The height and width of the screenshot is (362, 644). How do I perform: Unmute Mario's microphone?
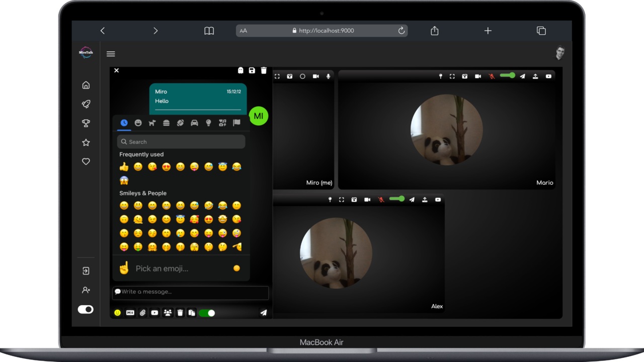point(491,76)
